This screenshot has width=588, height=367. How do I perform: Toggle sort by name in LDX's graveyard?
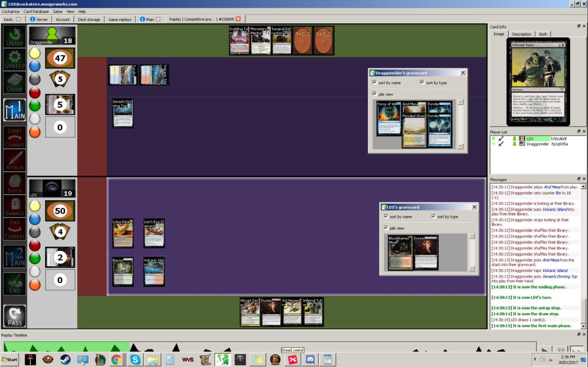pos(386,217)
